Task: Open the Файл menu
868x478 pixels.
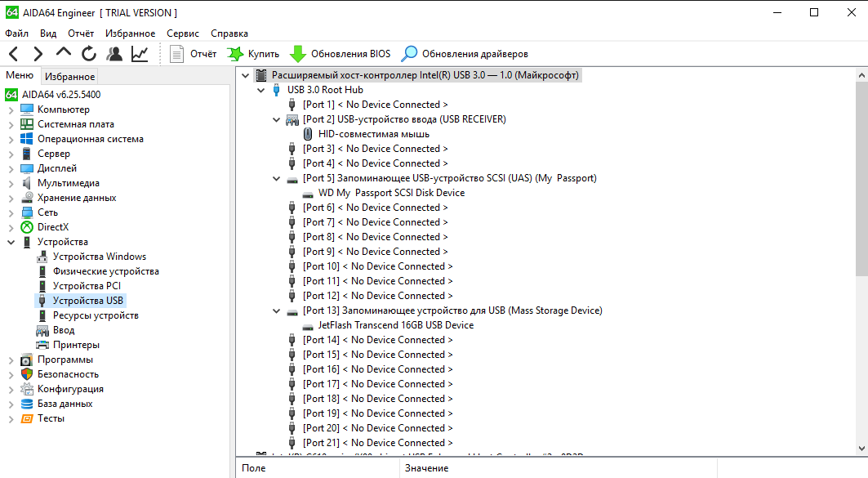Action: click(x=16, y=34)
